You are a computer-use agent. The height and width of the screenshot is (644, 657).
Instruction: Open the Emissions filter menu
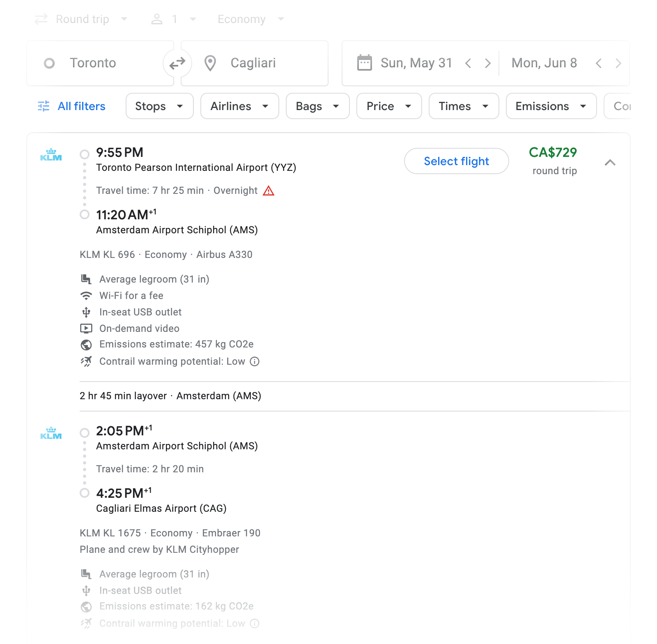coord(551,106)
